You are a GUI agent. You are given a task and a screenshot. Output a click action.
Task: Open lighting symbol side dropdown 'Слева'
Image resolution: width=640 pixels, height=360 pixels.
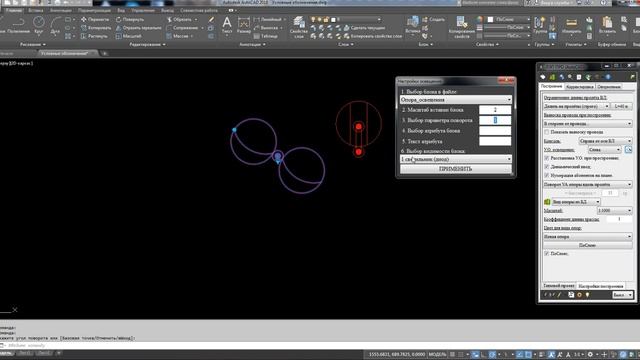[x=604, y=150]
